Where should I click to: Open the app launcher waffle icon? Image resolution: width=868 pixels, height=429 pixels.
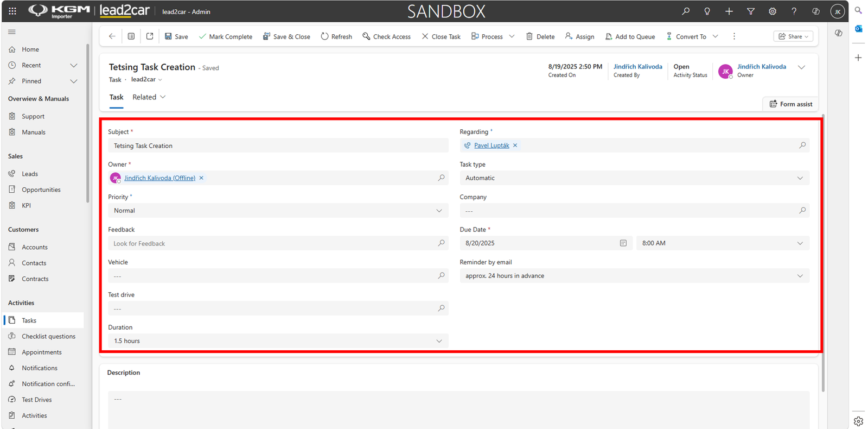[x=12, y=11]
